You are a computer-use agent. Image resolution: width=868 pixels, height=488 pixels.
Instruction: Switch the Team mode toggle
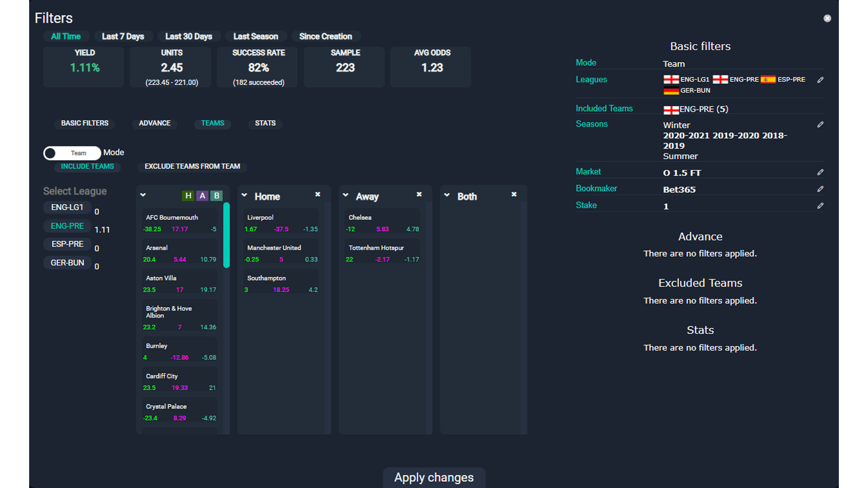coord(72,153)
